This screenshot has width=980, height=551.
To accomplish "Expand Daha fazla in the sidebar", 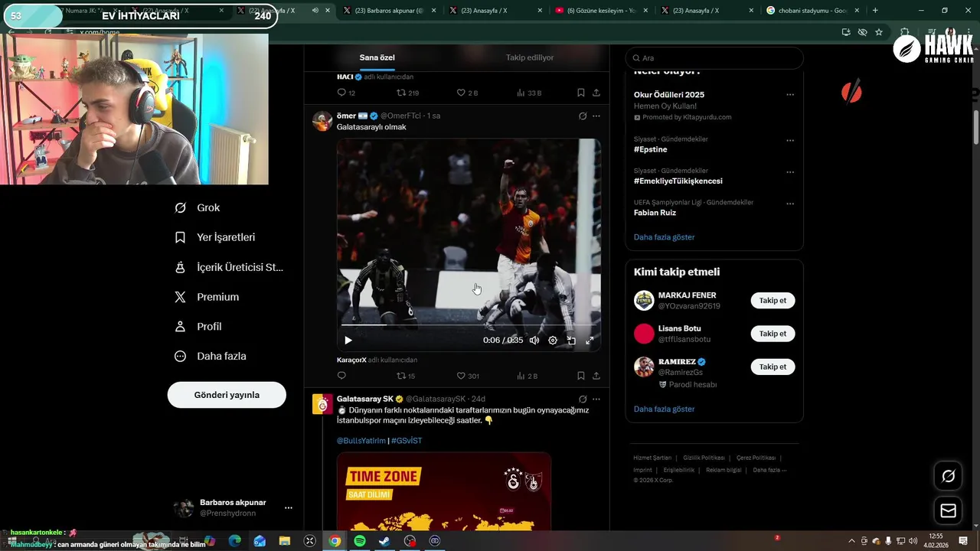I will [x=210, y=356].
